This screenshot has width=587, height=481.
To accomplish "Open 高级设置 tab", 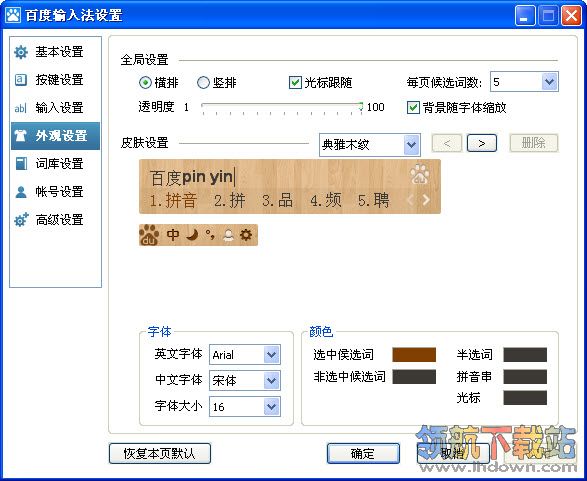I will tap(55, 220).
